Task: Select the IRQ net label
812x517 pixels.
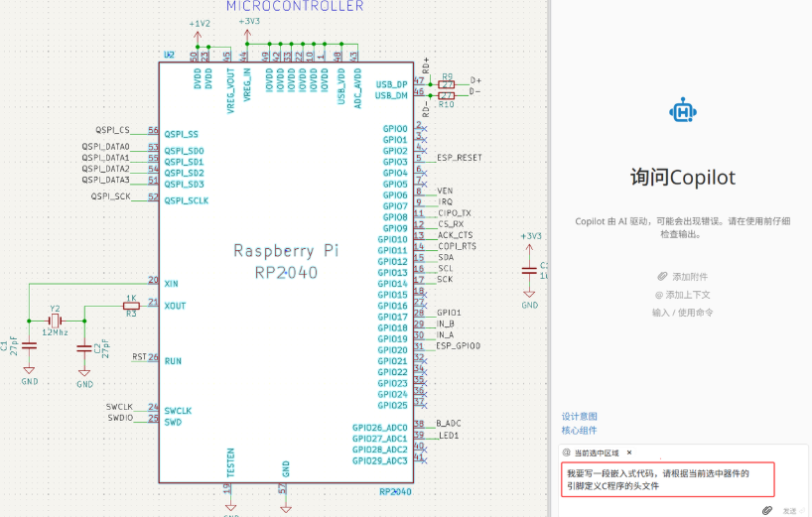Action: coord(446,201)
